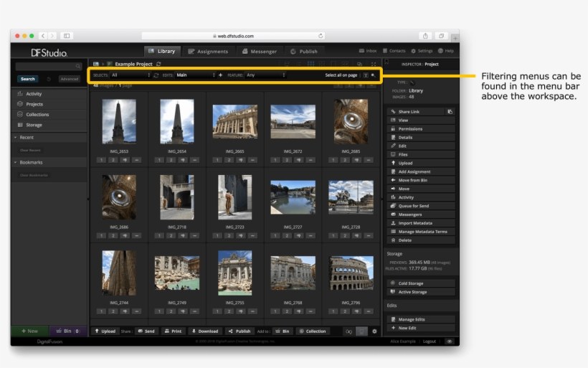The height and width of the screenshot is (368, 588).
Task: Toggle select 1 on IMG_2685
Action: 333,160
